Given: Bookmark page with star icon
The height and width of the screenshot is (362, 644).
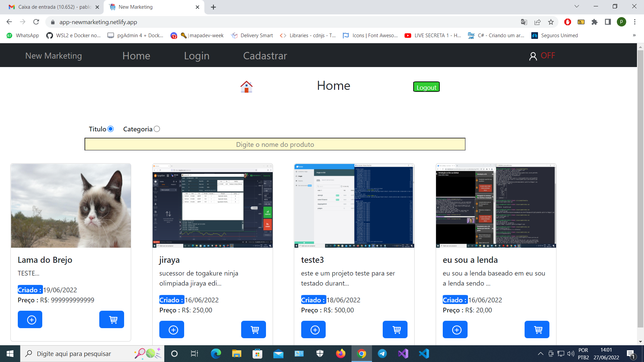Looking at the screenshot, I should [551, 22].
